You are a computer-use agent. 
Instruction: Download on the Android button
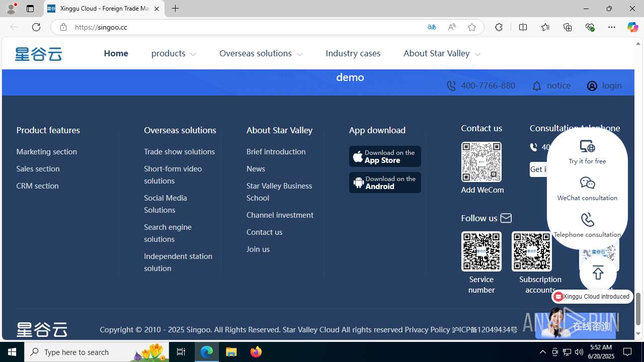[x=385, y=183]
